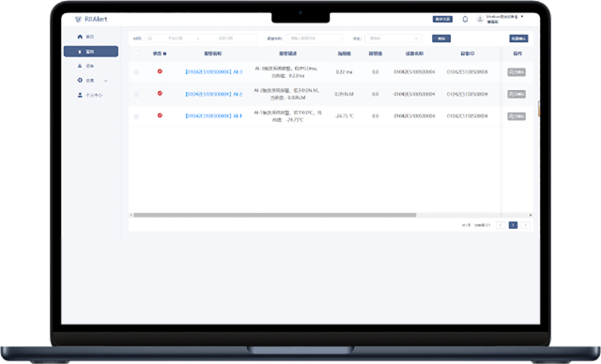This screenshot has width=601, height=364.
Task: Click the start date field in time filter
Action: pyautogui.click(x=175, y=38)
